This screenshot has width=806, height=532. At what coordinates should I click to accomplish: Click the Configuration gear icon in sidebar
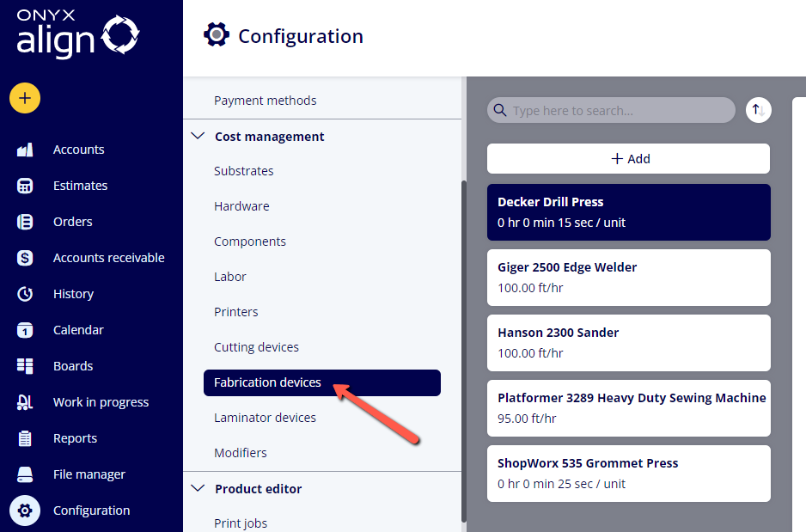(25, 511)
